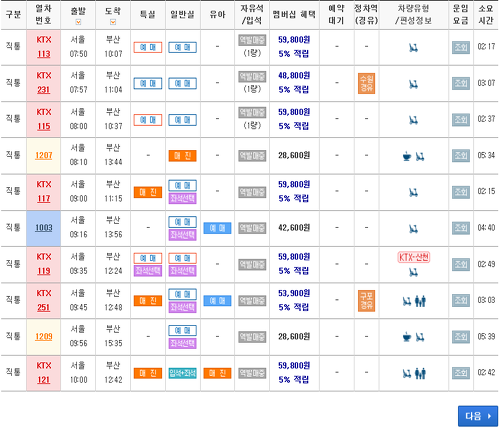
Task: Choose 좌석선택 for KTX 119 first class
Action: [x=148, y=271]
